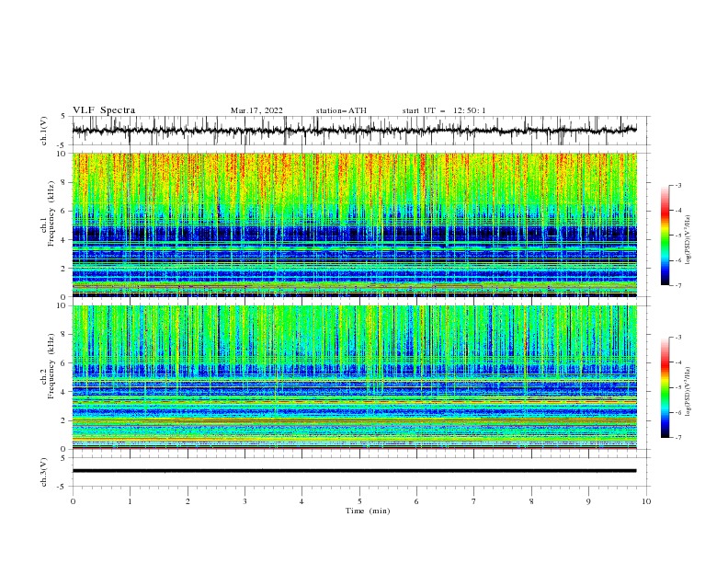Viewport: 728px width, 563px height.
Task: Click time axis tick label "1"
Action: pos(130,501)
